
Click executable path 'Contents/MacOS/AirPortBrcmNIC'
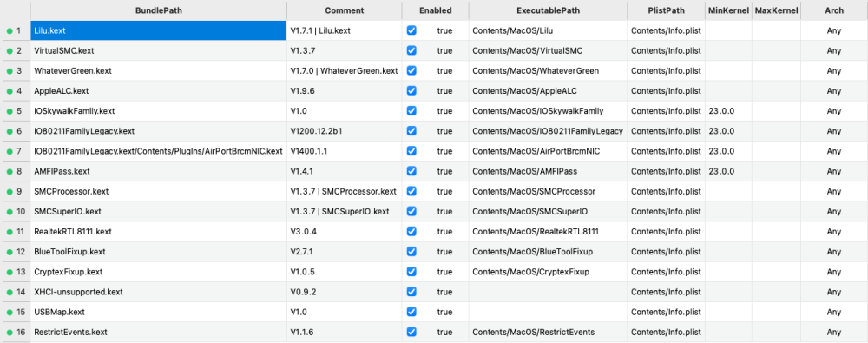click(x=536, y=151)
